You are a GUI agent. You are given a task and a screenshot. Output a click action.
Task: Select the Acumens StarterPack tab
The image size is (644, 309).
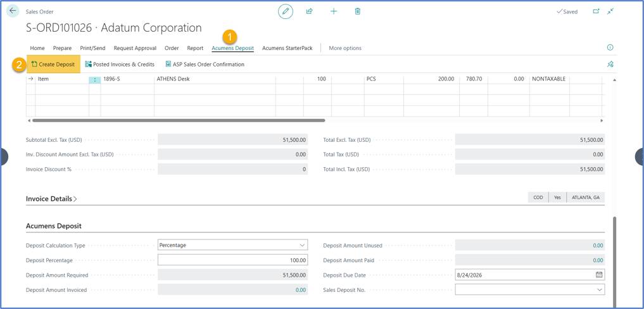coord(287,48)
